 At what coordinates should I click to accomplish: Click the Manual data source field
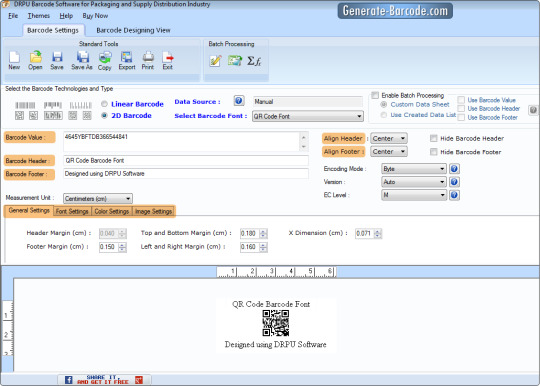(308, 102)
